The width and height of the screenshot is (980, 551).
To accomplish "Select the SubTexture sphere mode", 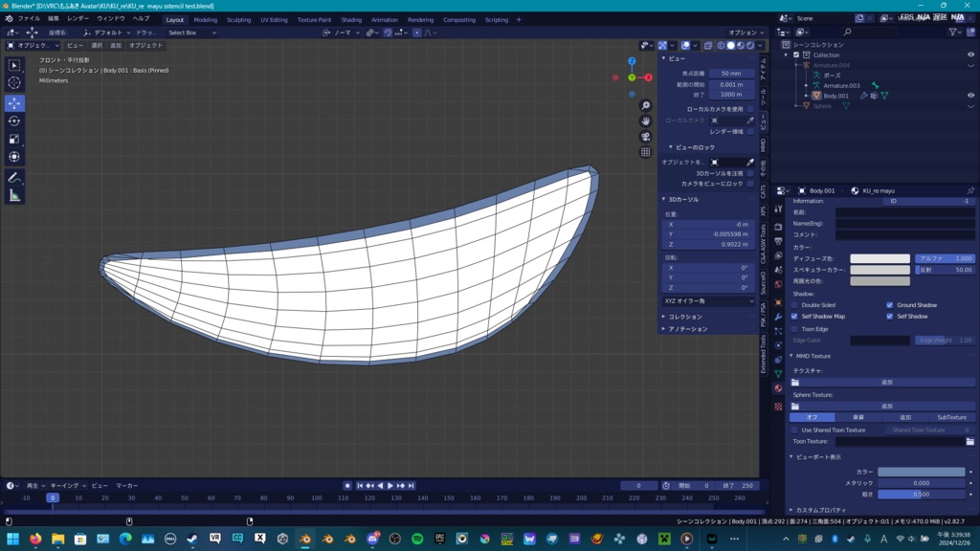I will coord(952,417).
